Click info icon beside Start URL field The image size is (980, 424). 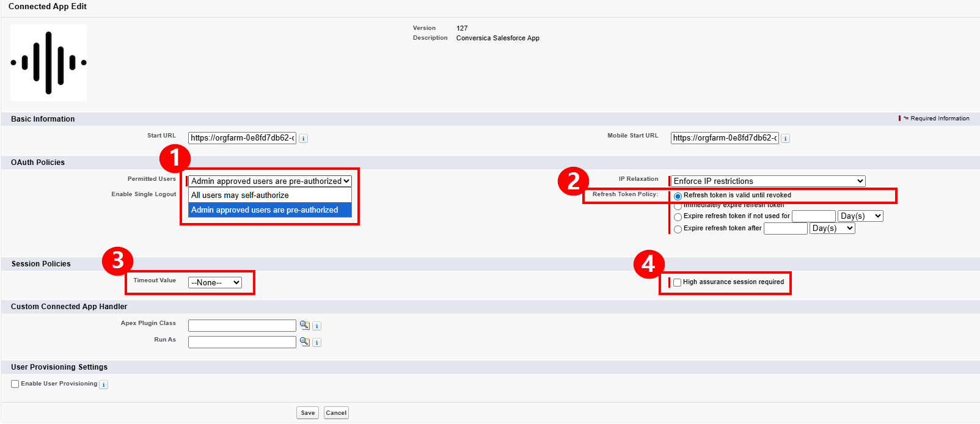tap(304, 139)
